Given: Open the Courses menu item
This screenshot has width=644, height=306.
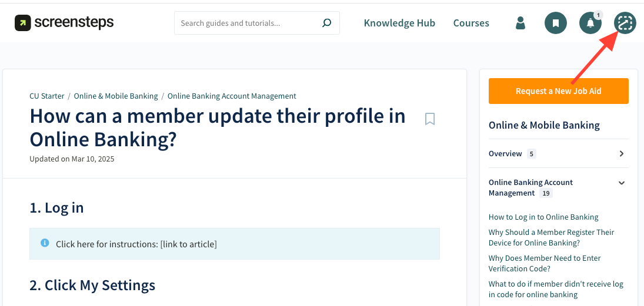Looking at the screenshot, I should click(471, 23).
